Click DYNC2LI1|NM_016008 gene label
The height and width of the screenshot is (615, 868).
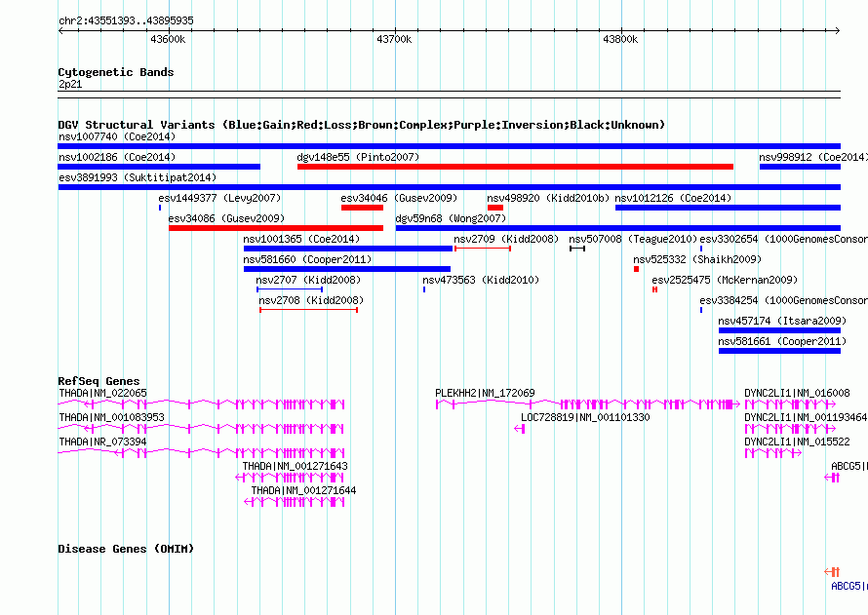coord(797,393)
